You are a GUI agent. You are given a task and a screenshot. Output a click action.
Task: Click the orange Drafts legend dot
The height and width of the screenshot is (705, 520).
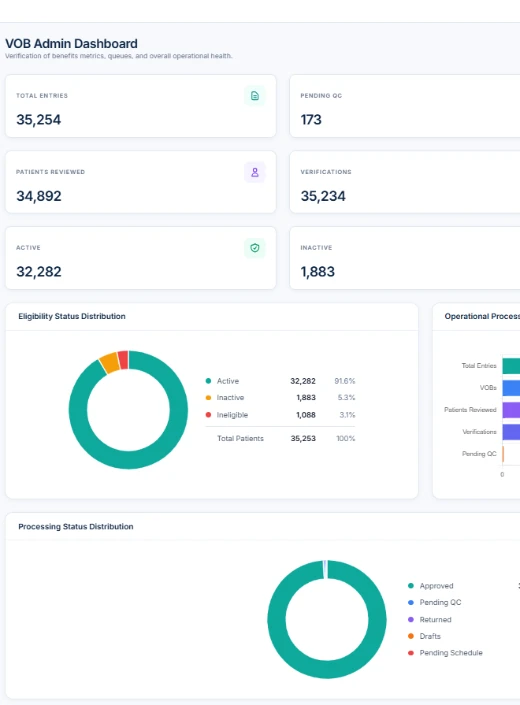click(410, 636)
